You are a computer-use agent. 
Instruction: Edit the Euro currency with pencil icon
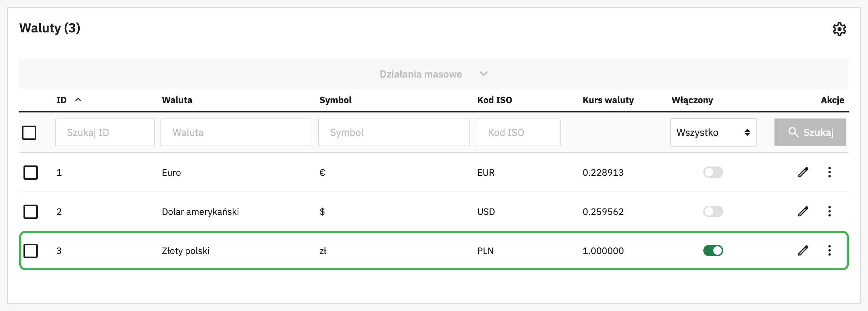coord(803,172)
